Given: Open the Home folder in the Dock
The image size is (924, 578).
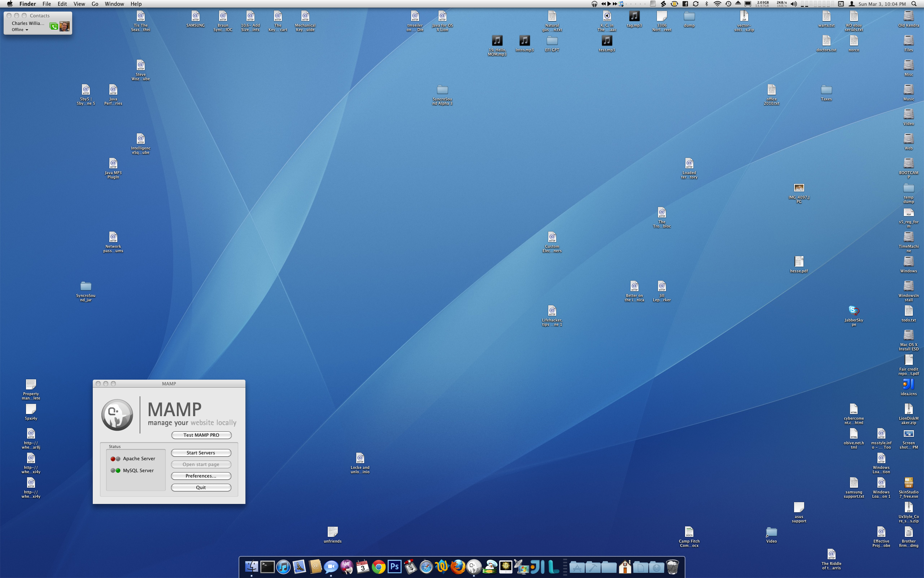Looking at the screenshot, I should point(625,567).
